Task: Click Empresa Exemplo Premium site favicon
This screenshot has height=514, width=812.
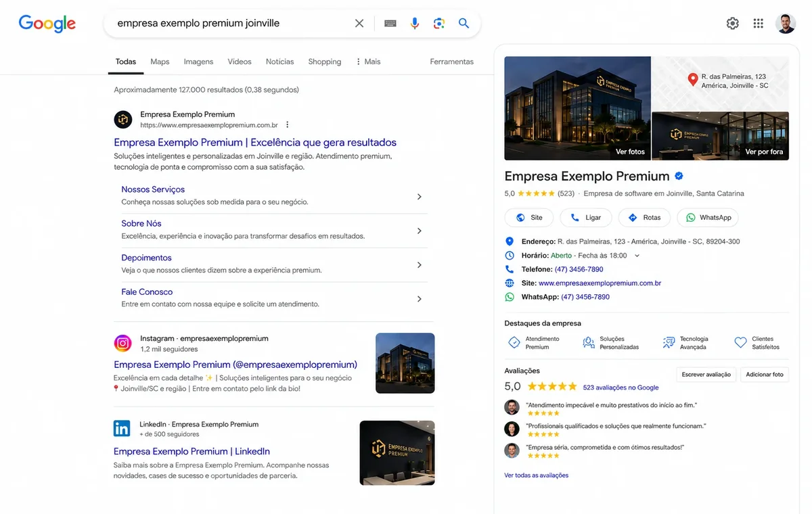Action: [122, 120]
